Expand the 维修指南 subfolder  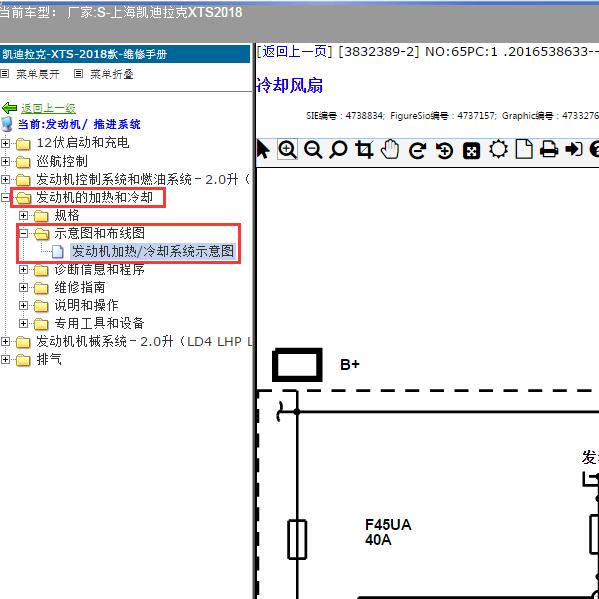(x=23, y=288)
